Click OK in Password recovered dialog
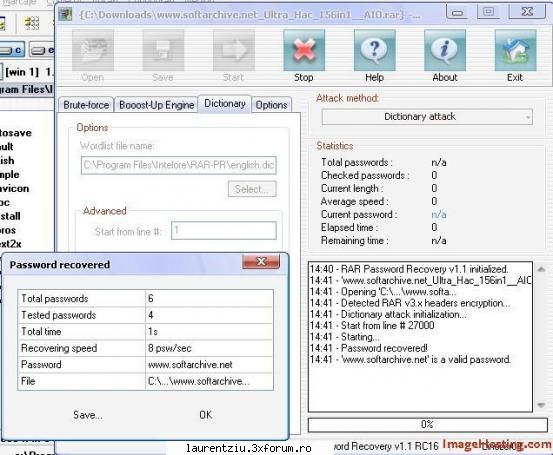Image resolution: width=553 pixels, height=455 pixels. [206, 415]
